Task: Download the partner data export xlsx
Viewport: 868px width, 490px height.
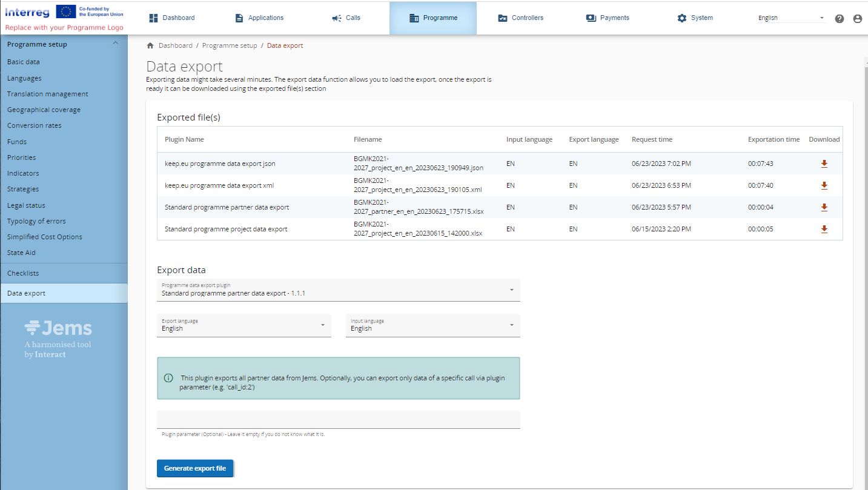Action: tap(824, 207)
